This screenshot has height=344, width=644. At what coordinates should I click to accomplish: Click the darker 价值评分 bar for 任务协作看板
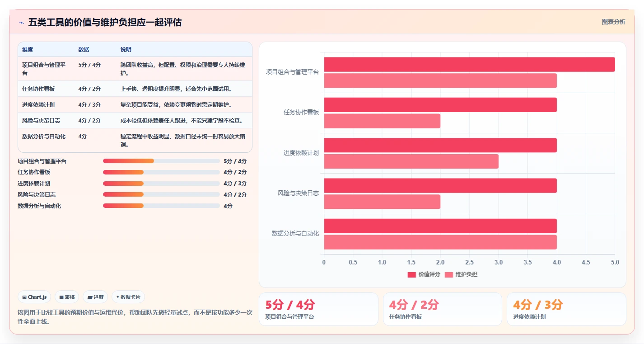pyautogui.click(x=440, y=105)
